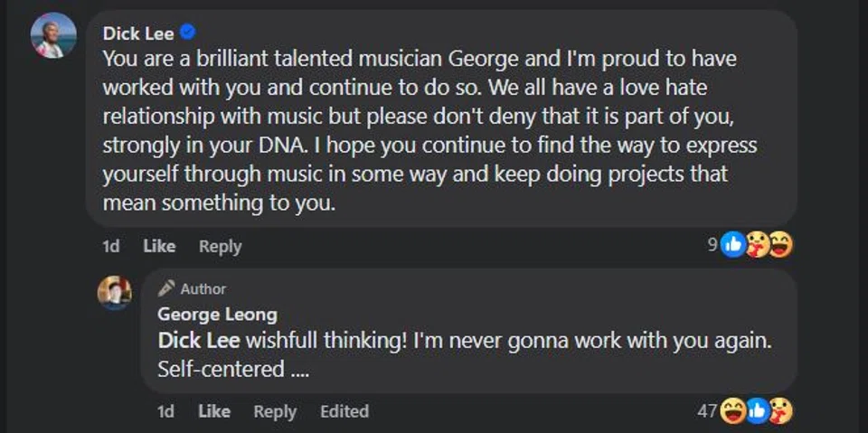This screenshot has width=868, height=433.
Task: Click the reaction count 9 on Dick Lee's comment
Action: (712, 244)
